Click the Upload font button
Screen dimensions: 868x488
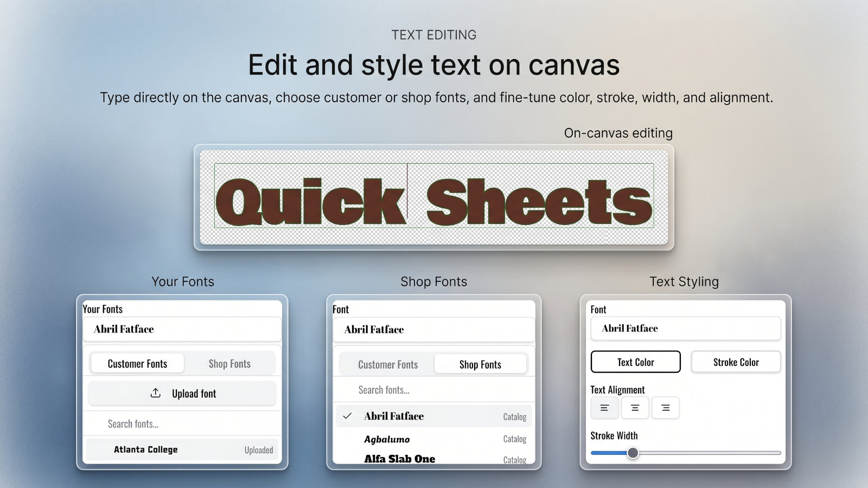click(182, 394)
